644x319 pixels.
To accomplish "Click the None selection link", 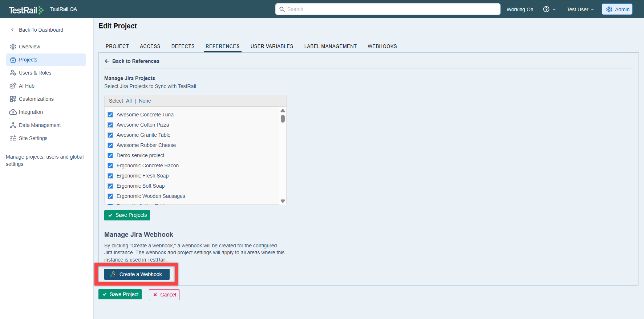I will click(145, 101).
